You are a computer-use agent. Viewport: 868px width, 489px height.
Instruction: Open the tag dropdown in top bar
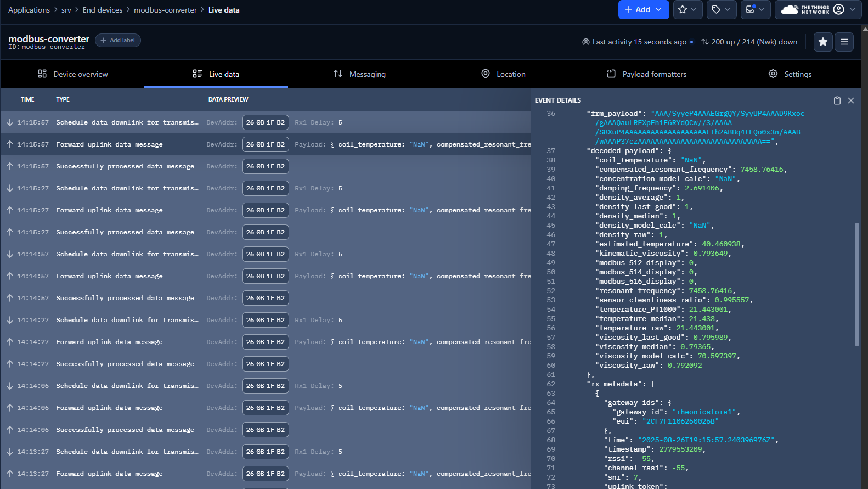tap(721, 10)
